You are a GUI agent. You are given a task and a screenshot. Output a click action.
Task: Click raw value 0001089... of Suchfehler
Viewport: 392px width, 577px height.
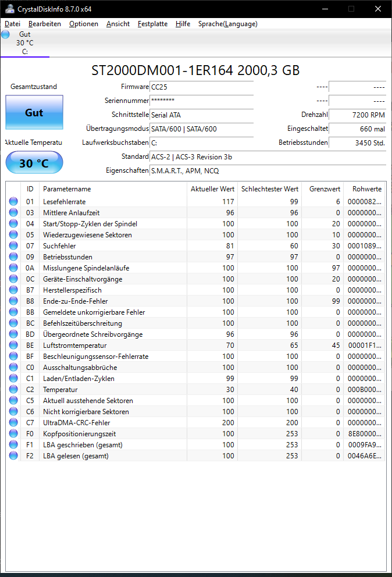[365, 246]
